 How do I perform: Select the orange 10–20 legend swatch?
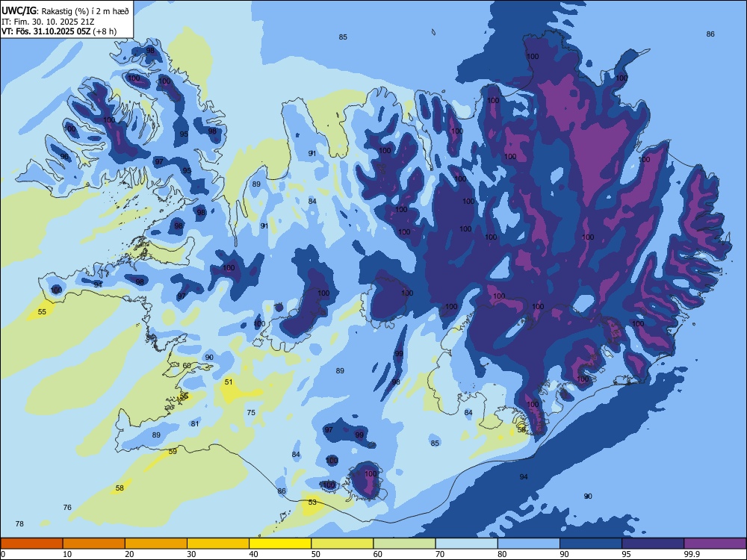(x=94, y=544)
